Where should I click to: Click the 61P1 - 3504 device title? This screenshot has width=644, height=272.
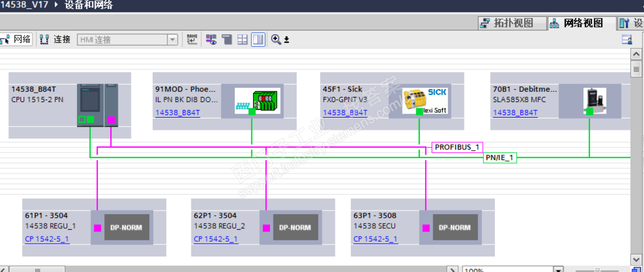pyautogui.click(x=46, y=215)
